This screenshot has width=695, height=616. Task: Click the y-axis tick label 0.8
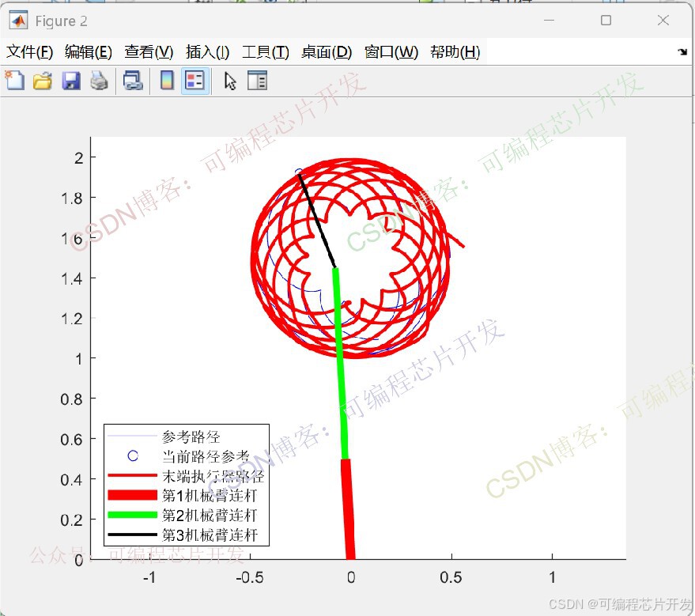(72, 399)
